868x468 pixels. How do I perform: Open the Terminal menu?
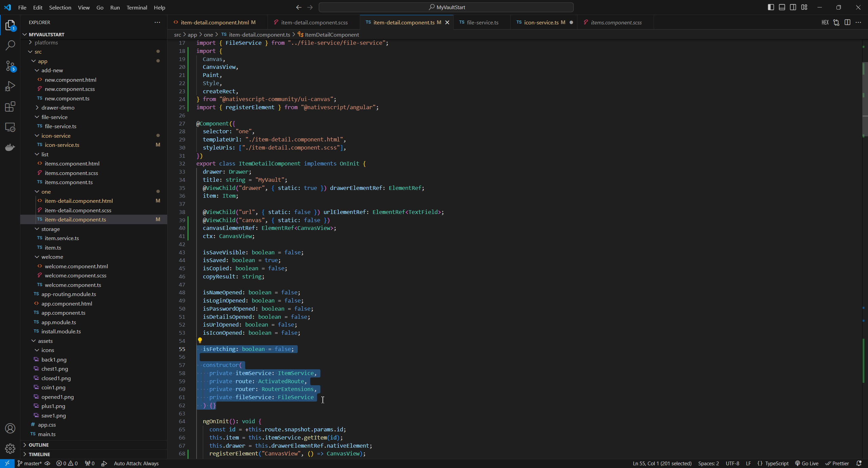pos(137,7)
